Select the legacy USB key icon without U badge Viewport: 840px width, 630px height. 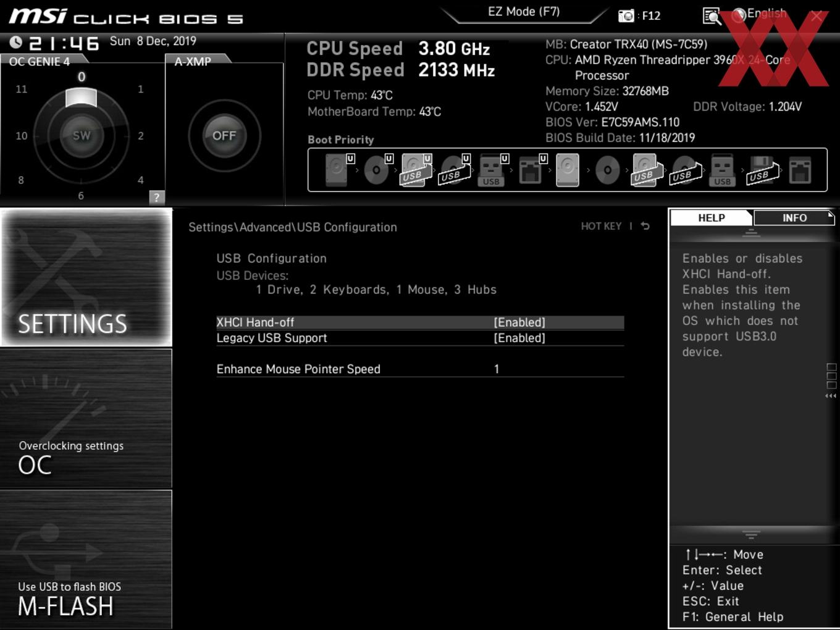pos(722,169)
